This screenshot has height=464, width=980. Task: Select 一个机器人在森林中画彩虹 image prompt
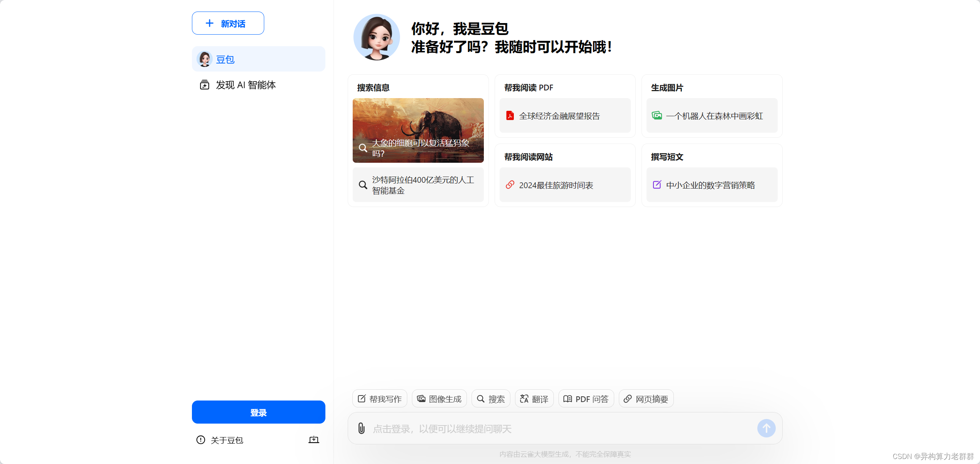(x=712, y=115)
